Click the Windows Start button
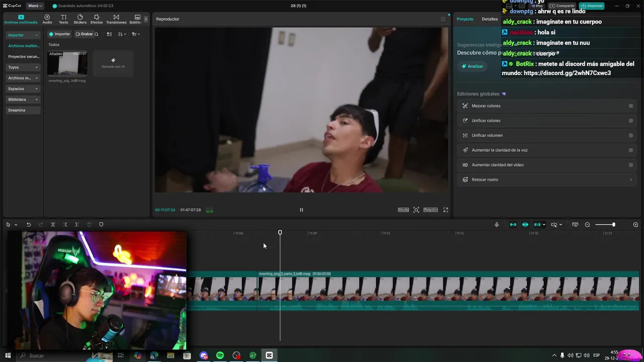The height and width of the screenshot is (362, 644). [8, 355]
